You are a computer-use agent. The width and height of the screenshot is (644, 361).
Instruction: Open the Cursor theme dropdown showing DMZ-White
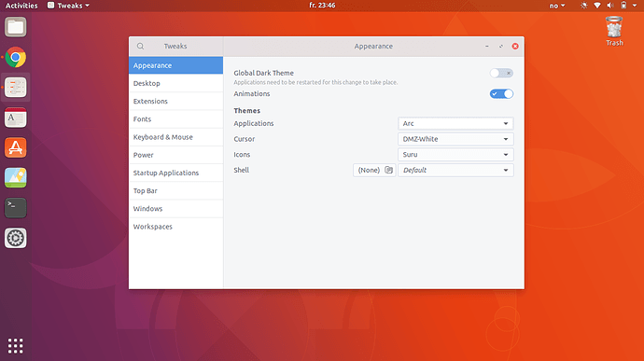pyautogui.click(x=455, y=139)
